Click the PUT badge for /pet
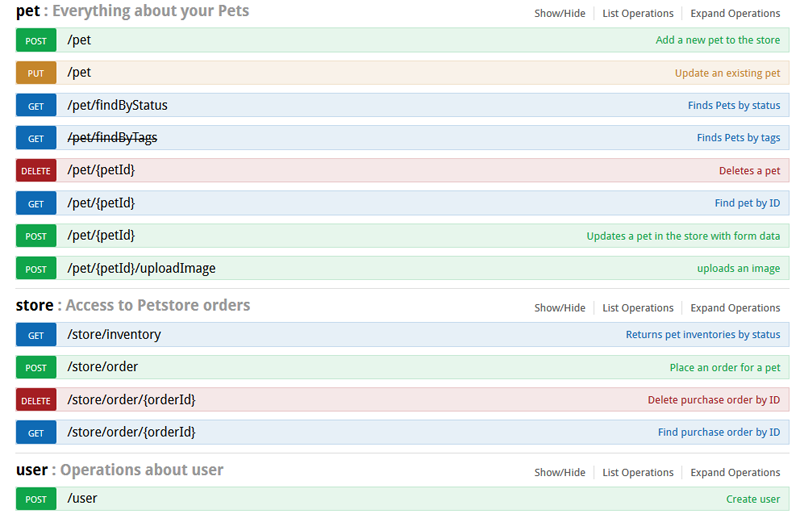 click(x=36, y=73)
